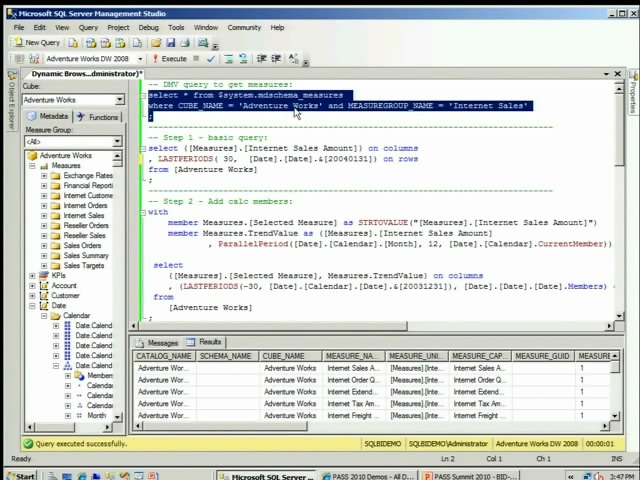640x480 pixels.
Task: Click the Internet Tax Am... measure name cell
Action: click(x=353, y=404)
